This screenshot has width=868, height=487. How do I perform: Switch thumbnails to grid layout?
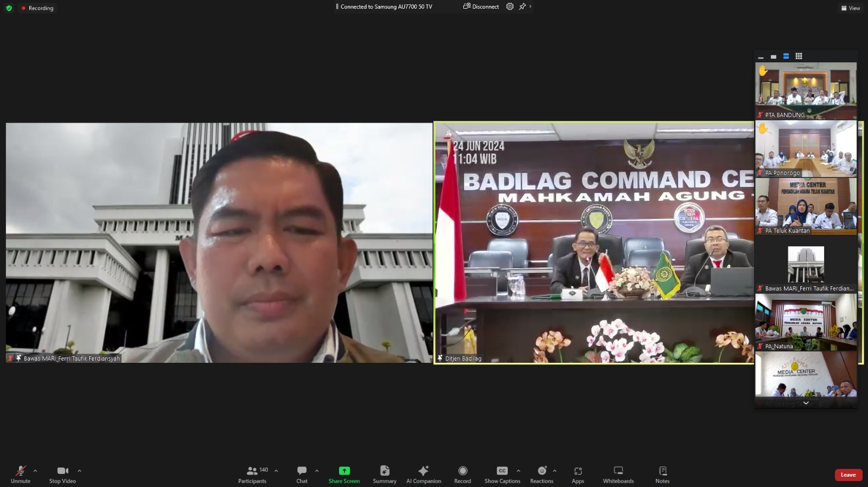coord(799,56)
